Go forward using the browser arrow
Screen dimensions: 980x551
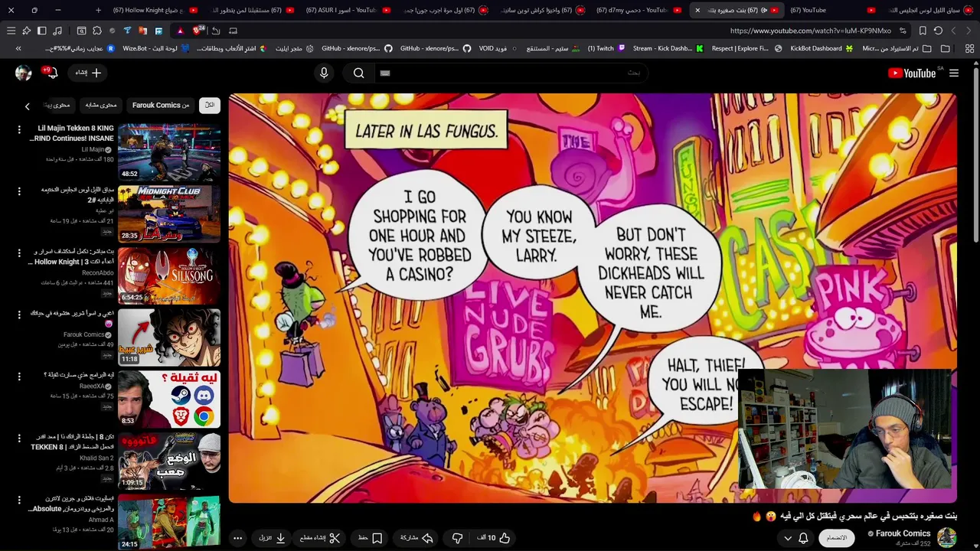(x=953, y=31)
